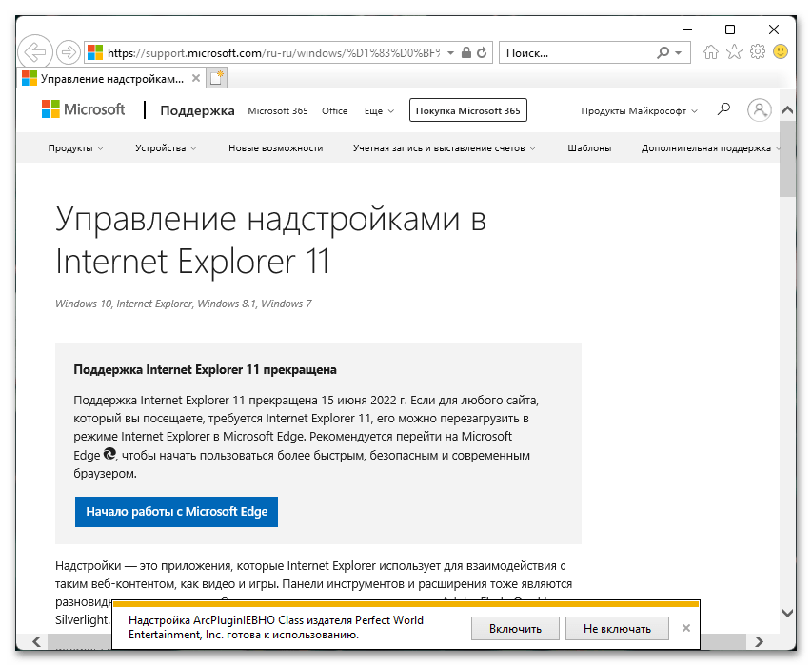Click the browser Back arrow button
The image size is (812, 666).
(x=34, y=52)
